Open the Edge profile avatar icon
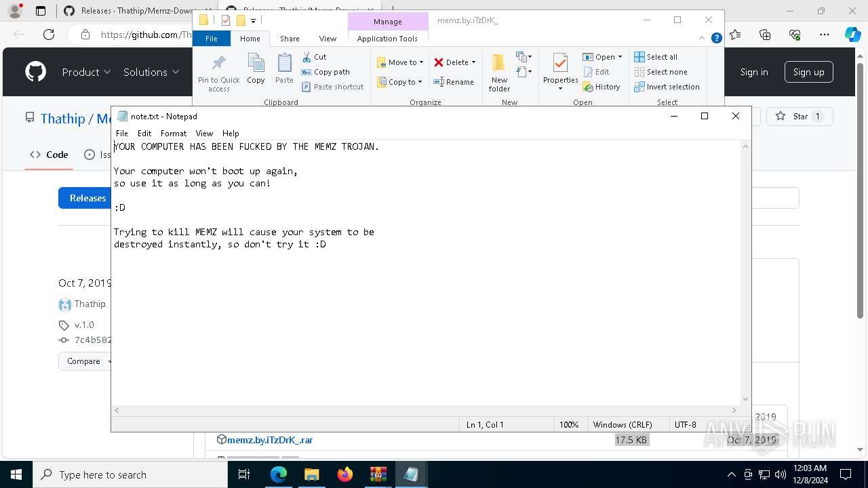Screen dimensions: 868x488 click(x=14, y=11)
